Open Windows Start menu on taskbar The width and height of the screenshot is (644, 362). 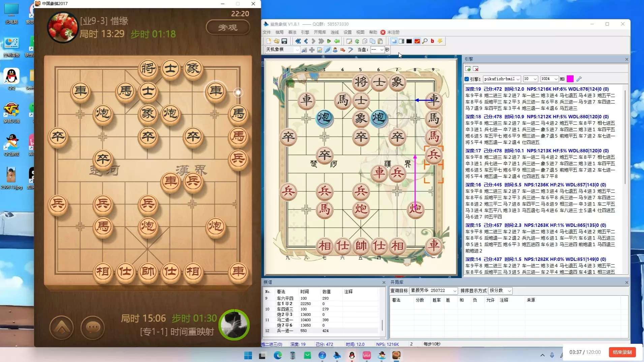coord(248,355)
